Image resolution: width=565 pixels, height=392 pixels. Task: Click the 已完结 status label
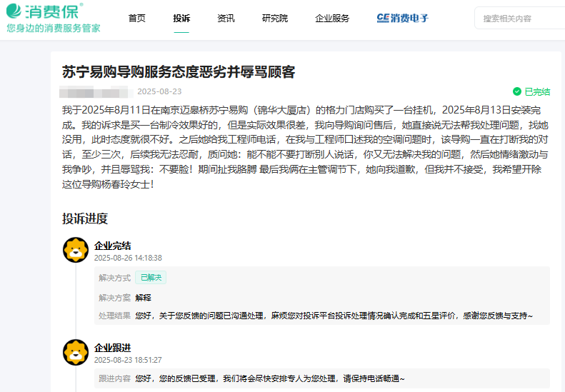(x=537, y=91)
